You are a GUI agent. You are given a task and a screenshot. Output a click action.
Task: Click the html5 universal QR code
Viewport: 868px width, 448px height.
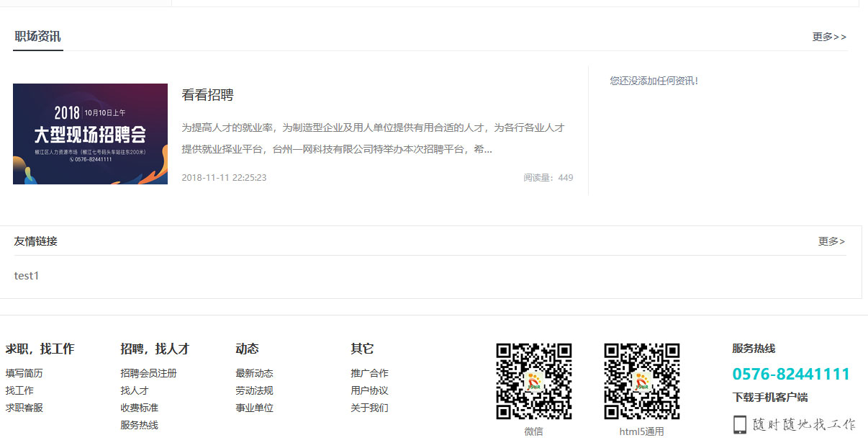click(641, 381)
